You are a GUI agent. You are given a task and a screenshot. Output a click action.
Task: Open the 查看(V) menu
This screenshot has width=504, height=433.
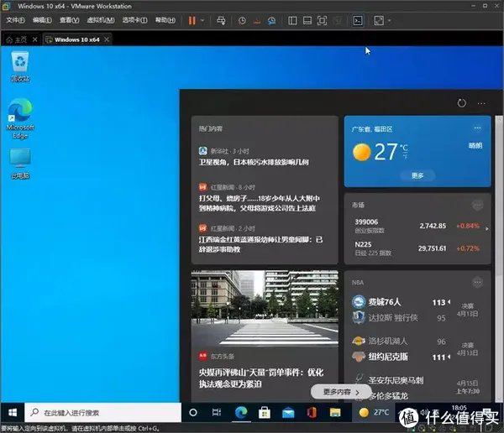(69, 20)
